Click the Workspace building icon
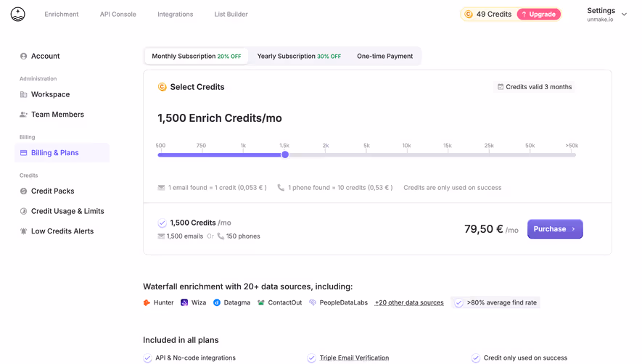Image resolution: width=642 pixels, height=364 pixels. [23, 94]
